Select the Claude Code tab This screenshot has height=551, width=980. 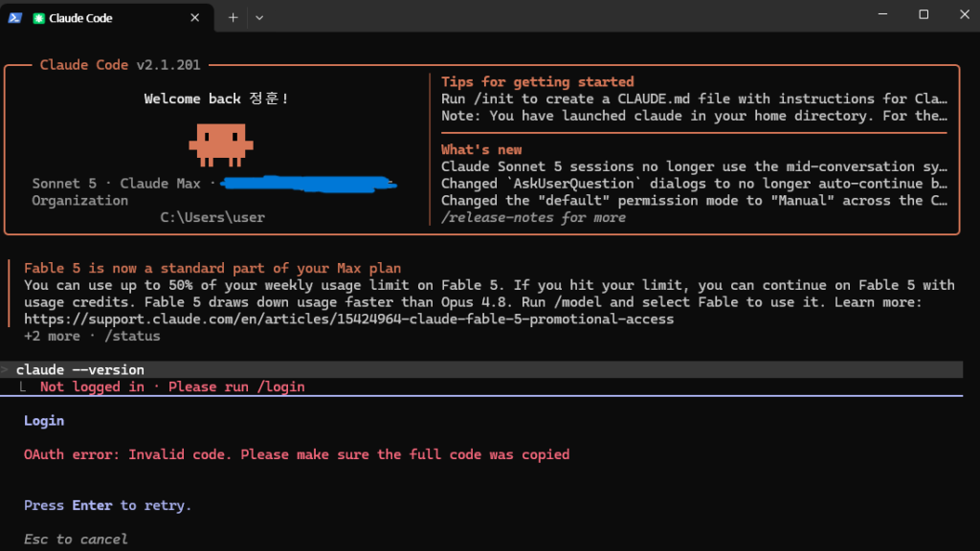click(x=107, y=17)
